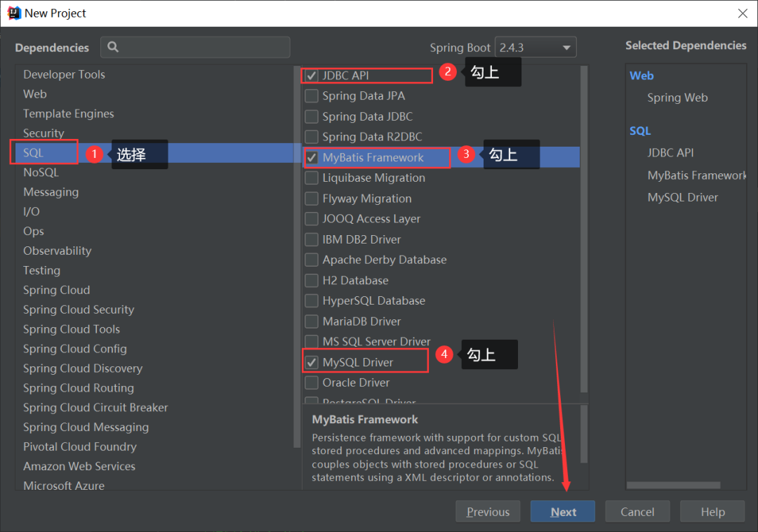Select Spring Web in Selected Dependencies
This screenshot has width=758, height=532.
(x=677, y=98)
